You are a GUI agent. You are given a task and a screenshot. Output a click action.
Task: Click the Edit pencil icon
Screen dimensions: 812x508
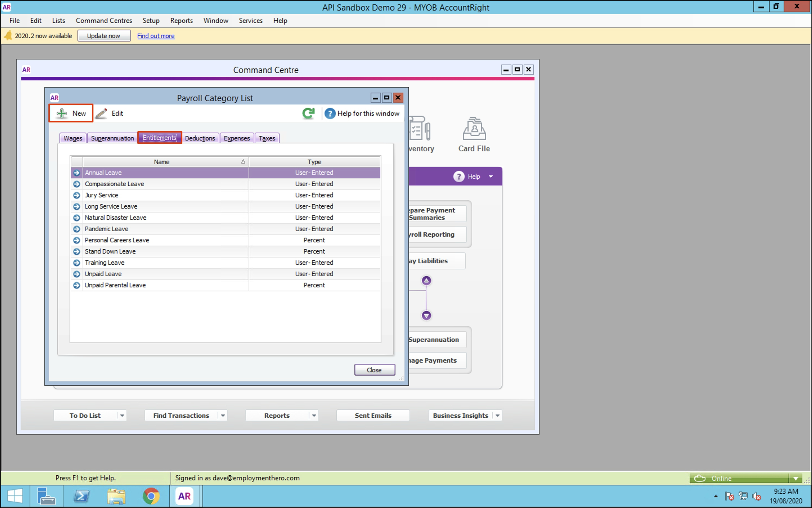(101, 113)
